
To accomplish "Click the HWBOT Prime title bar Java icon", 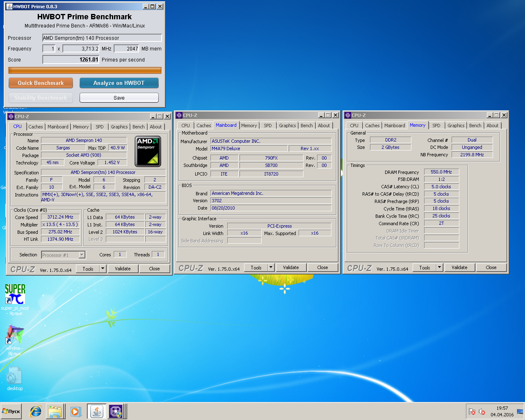I will tap(9, 7).
